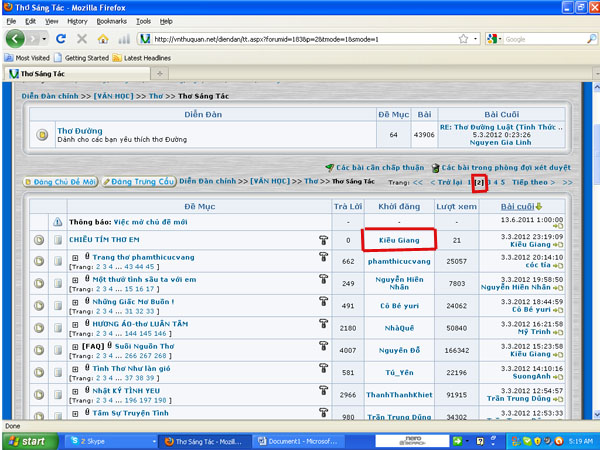The width and height of the screenshot is (600, 450).
Task: Go to page 5 of the topic list
Action: tap(503, 182)
